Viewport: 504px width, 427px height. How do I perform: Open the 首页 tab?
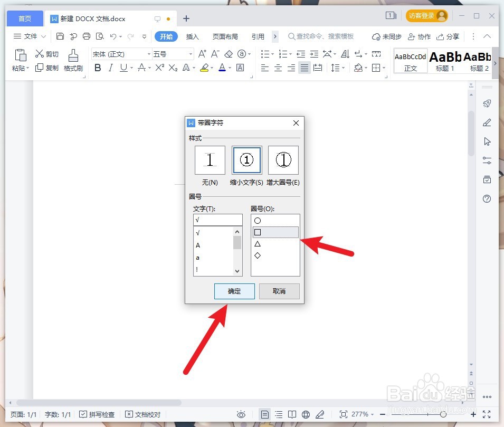[x=25, y=18]
